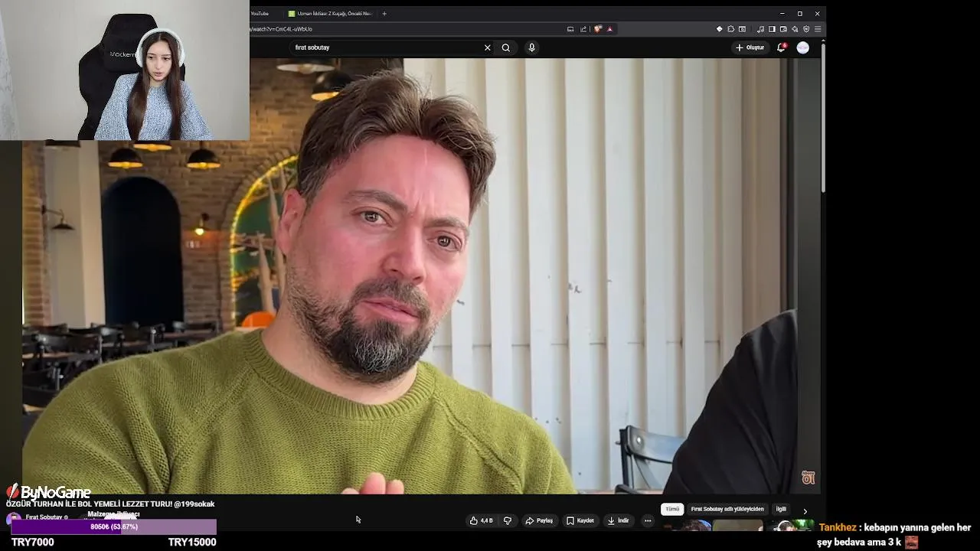
Task: Toggle the browser sidebar panel icon
Action: (x=772, y=29)
